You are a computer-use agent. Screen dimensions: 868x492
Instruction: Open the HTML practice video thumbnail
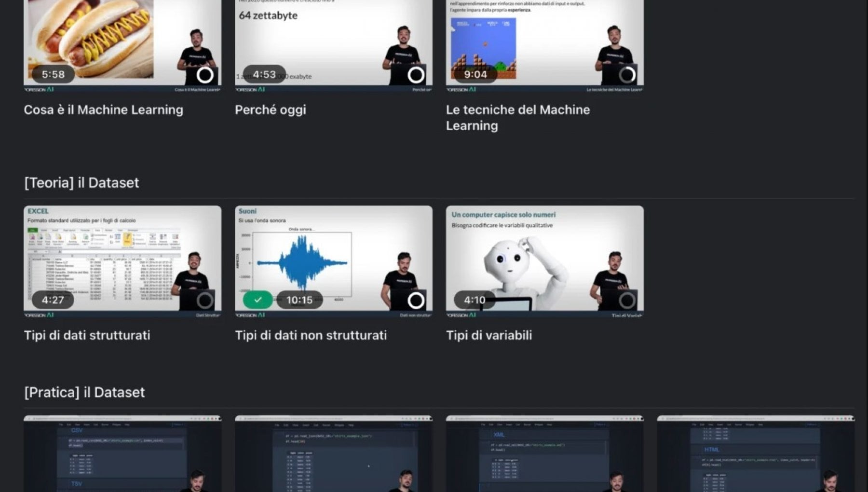click(755, 453)
